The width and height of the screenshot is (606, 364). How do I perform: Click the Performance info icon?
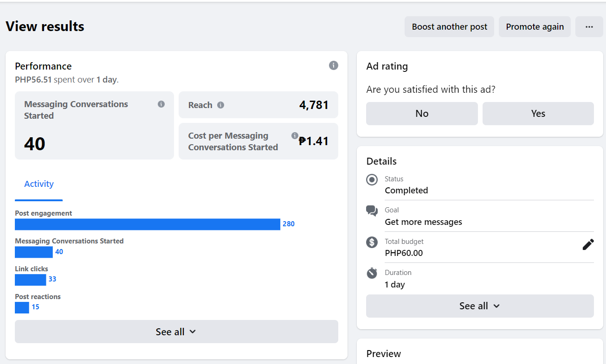coord(333,65)
